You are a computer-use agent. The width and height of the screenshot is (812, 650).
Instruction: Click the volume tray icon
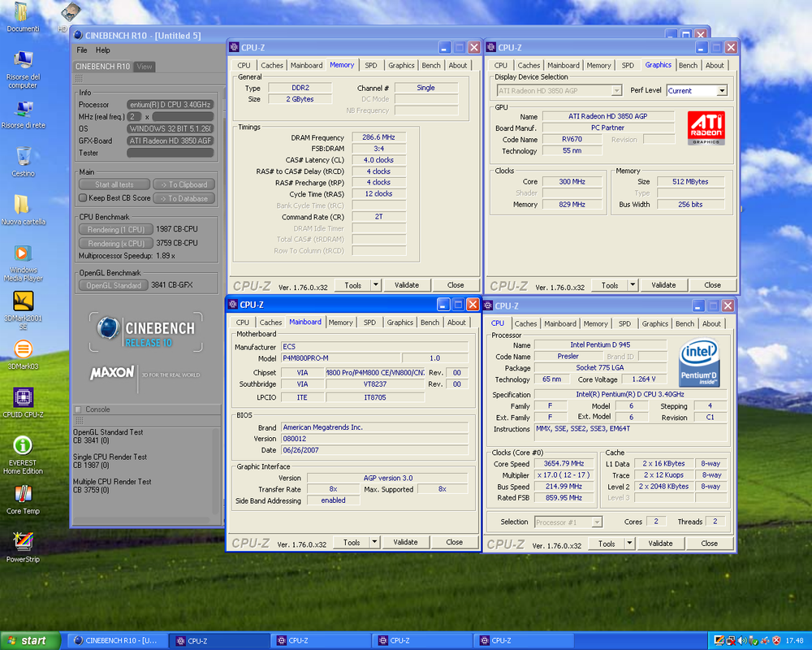741,640
